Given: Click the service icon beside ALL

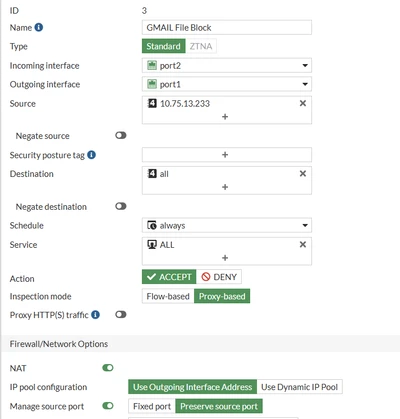Looking at the screenshot, I should click(x=152, y=245).
